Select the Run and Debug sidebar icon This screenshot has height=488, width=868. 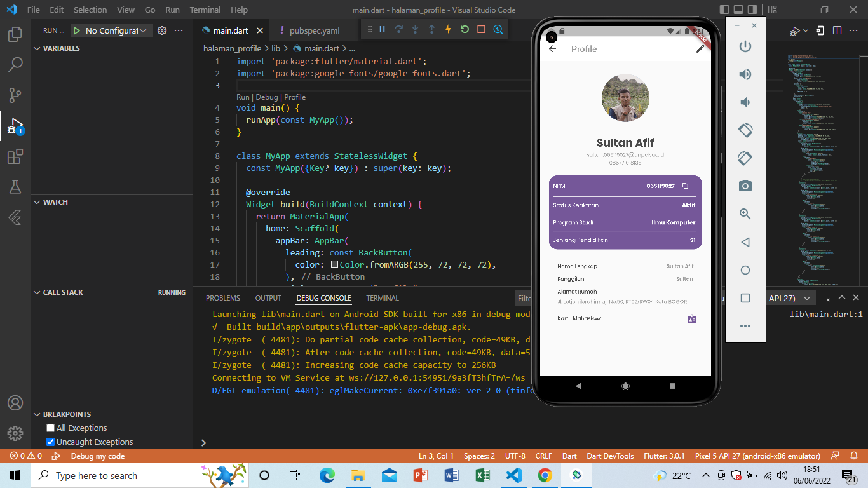tap(15, 126)
